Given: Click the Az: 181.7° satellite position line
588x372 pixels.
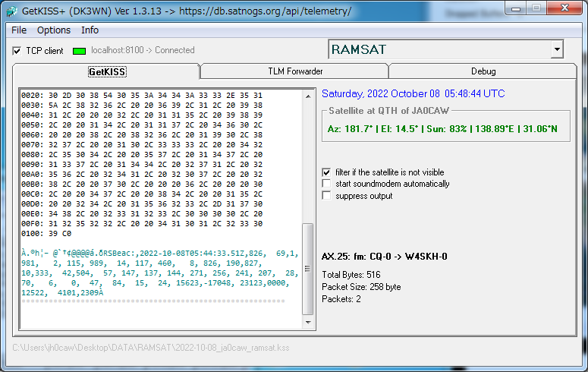Looking at the screenshot, I should click(x=442, y=129).
